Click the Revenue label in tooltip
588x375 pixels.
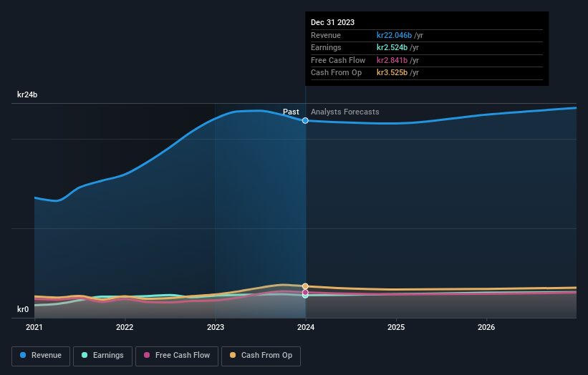coord(325,35)
